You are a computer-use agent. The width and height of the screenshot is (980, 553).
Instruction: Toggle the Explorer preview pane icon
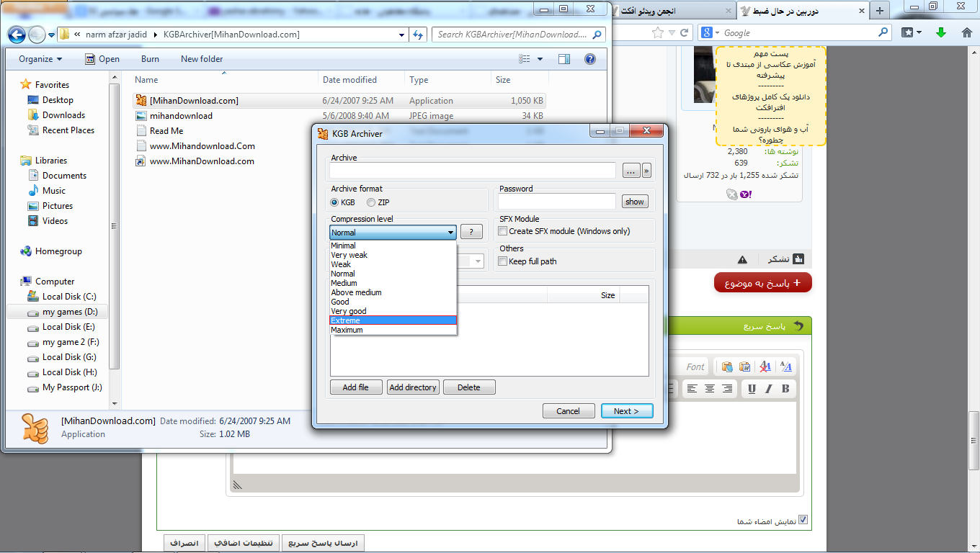point(564,59)
